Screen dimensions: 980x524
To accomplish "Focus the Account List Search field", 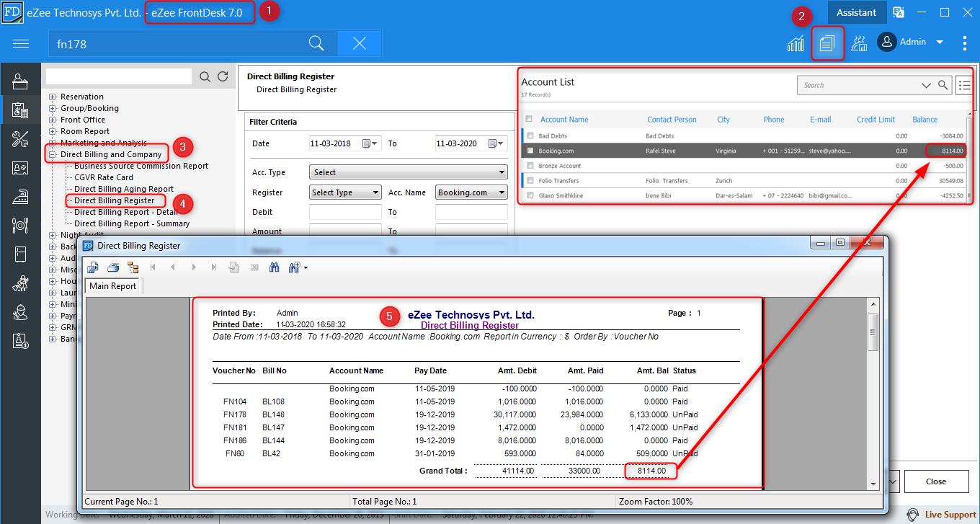I will 857,85.
